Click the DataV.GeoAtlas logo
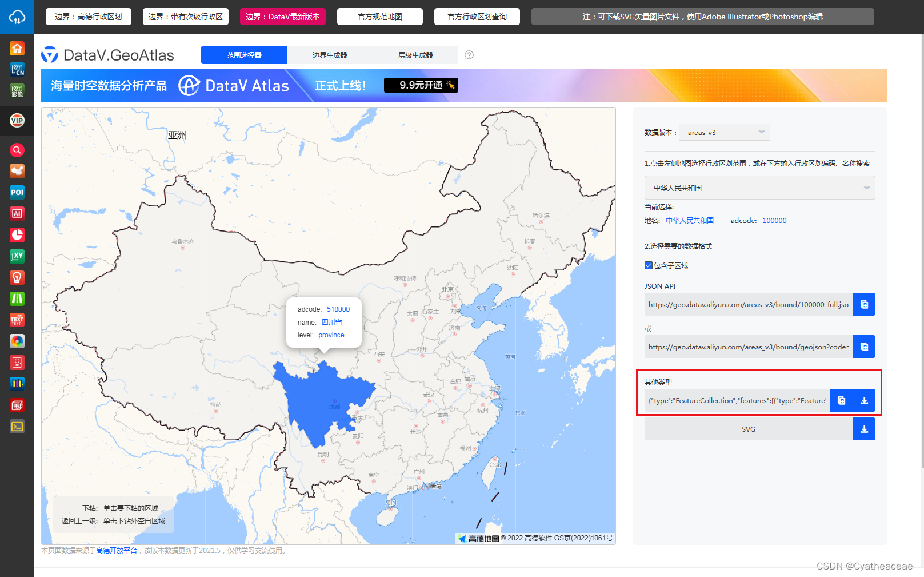This screenshot has height=577, width=924. click(x=107, y=55)
